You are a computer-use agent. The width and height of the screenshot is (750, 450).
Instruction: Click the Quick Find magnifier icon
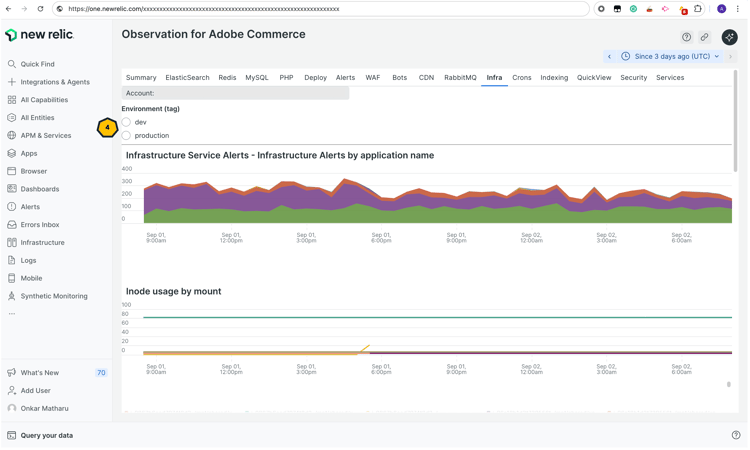point(12,64)
